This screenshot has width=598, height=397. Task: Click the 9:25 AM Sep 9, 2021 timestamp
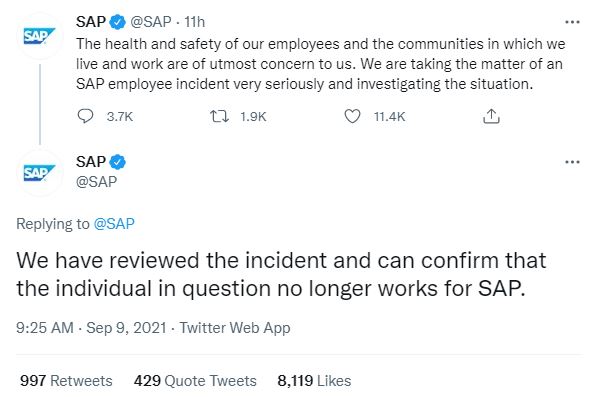(x=91, y=328)
